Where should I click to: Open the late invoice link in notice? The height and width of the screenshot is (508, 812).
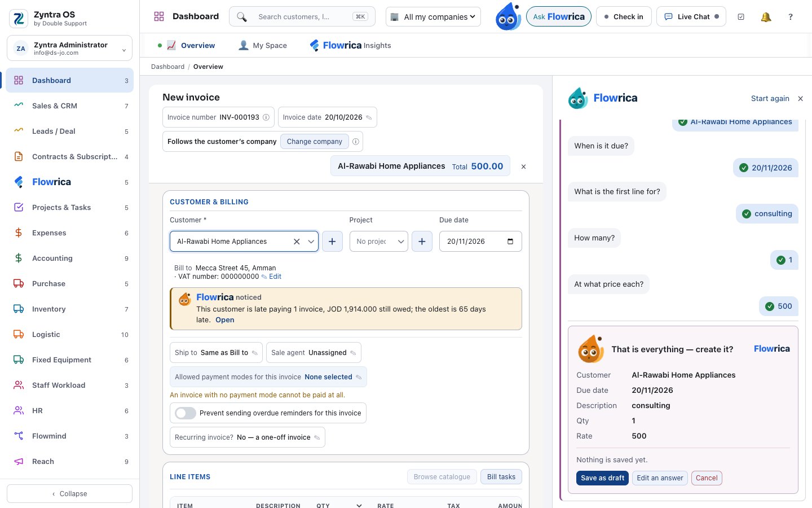[225, 320]
